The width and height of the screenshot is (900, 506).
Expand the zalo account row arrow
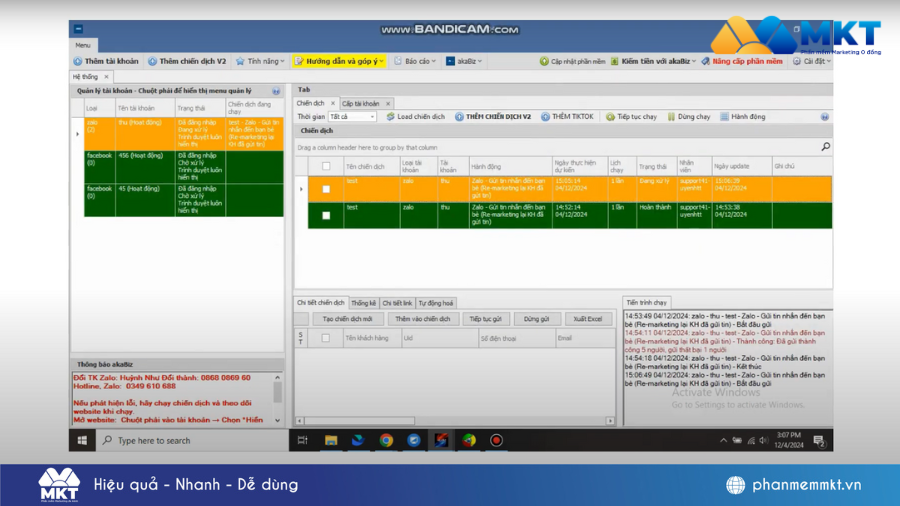77,134
